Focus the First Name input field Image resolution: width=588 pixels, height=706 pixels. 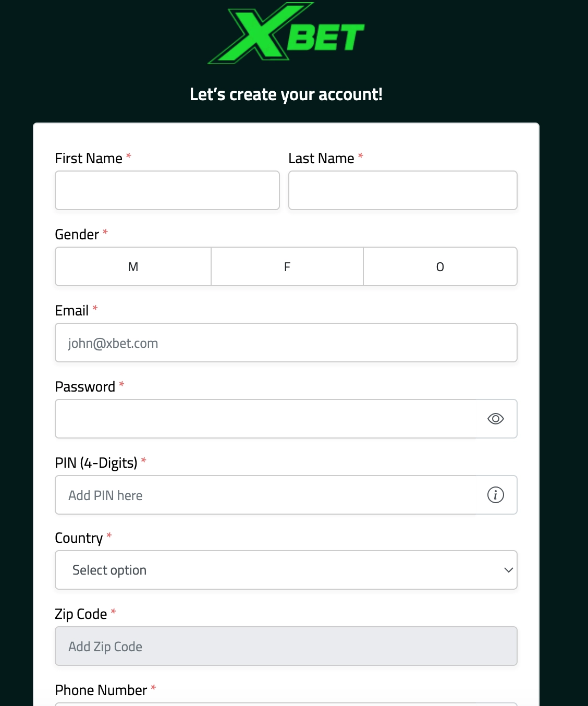(167, 190)
